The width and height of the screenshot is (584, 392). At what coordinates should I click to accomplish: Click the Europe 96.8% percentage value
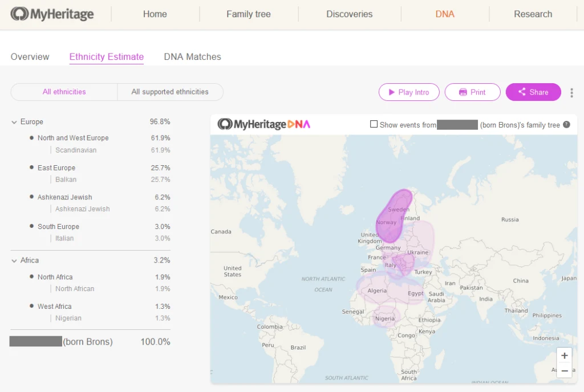point(160,121)
